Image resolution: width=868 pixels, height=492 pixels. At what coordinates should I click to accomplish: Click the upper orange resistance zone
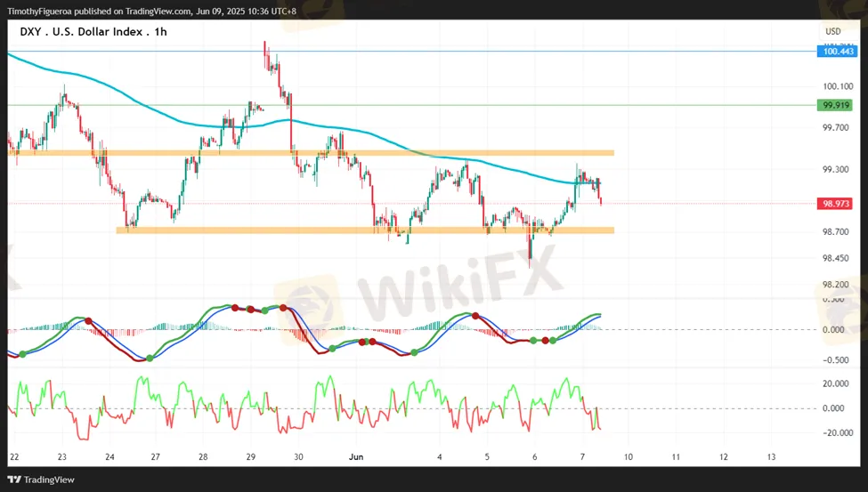tap(312, 153)
